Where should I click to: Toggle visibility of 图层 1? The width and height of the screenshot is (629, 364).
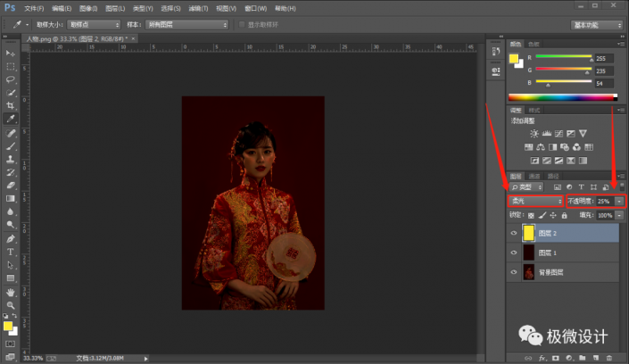pos(513,252)
